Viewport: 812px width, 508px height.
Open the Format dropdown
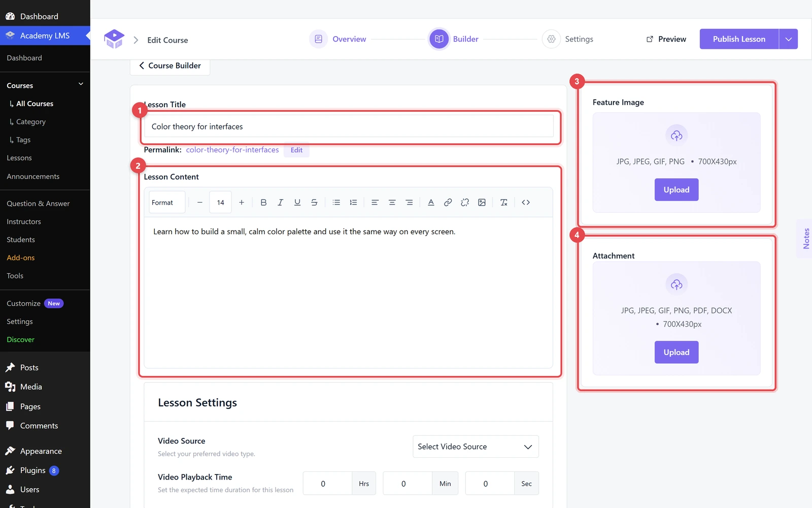point(167,202)
